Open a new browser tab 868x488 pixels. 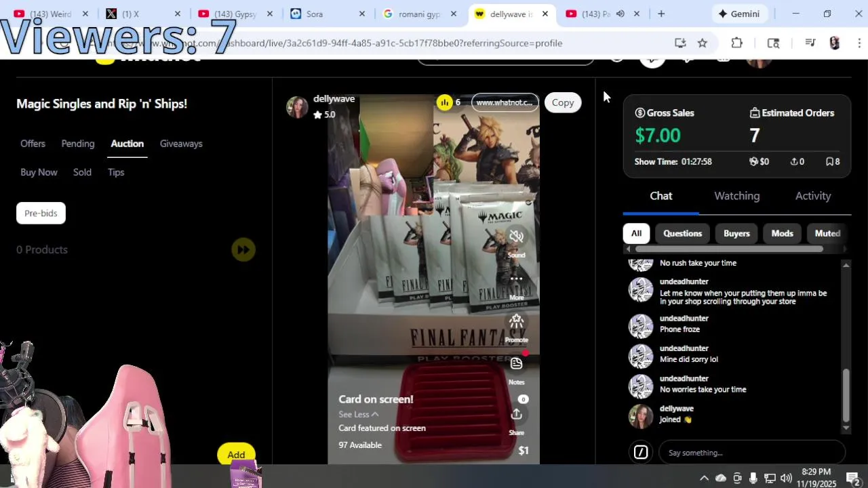(x=661, y=14)
